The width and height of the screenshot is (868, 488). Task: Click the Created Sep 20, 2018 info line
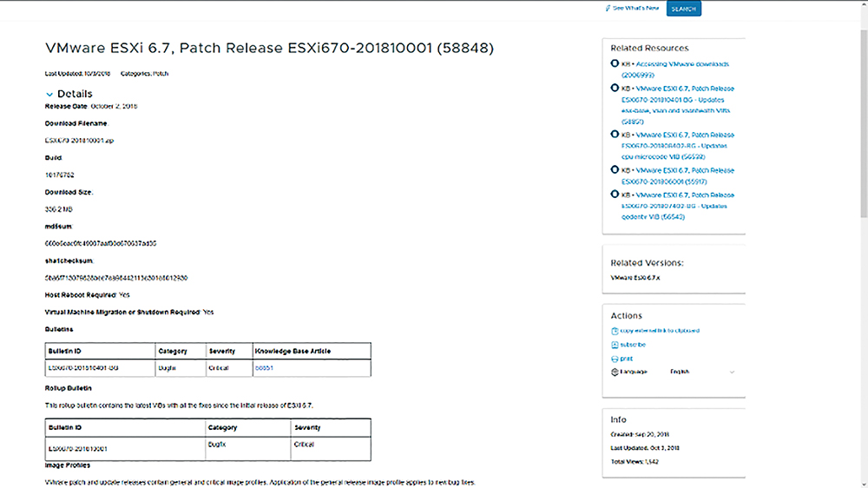pos(640,435)
